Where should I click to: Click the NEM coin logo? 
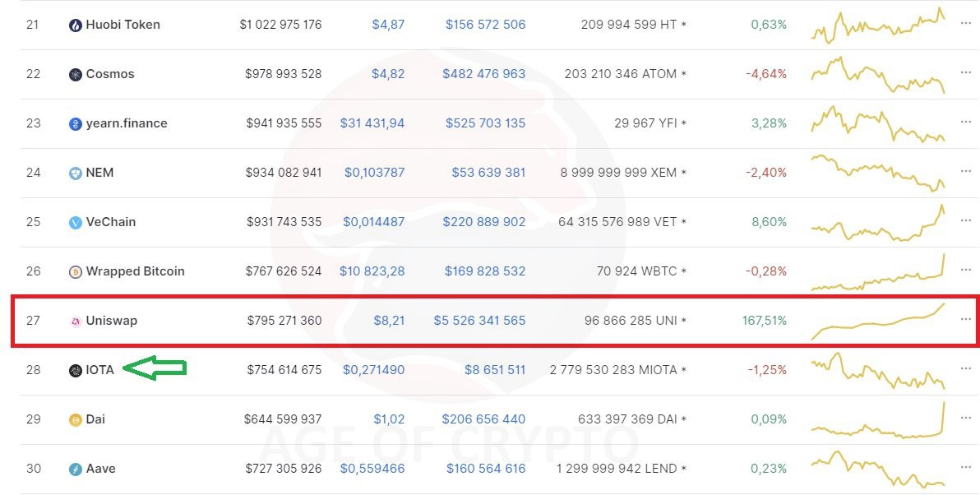click(x=75, y=173)
